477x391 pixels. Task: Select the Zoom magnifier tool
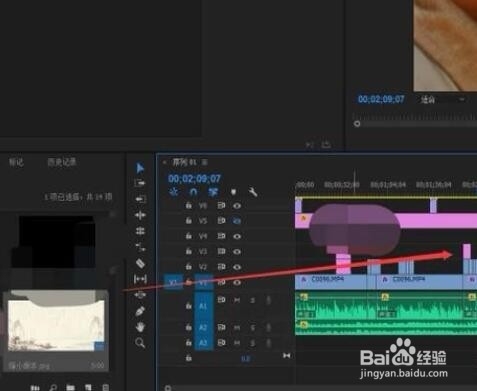tap(140, 342)
